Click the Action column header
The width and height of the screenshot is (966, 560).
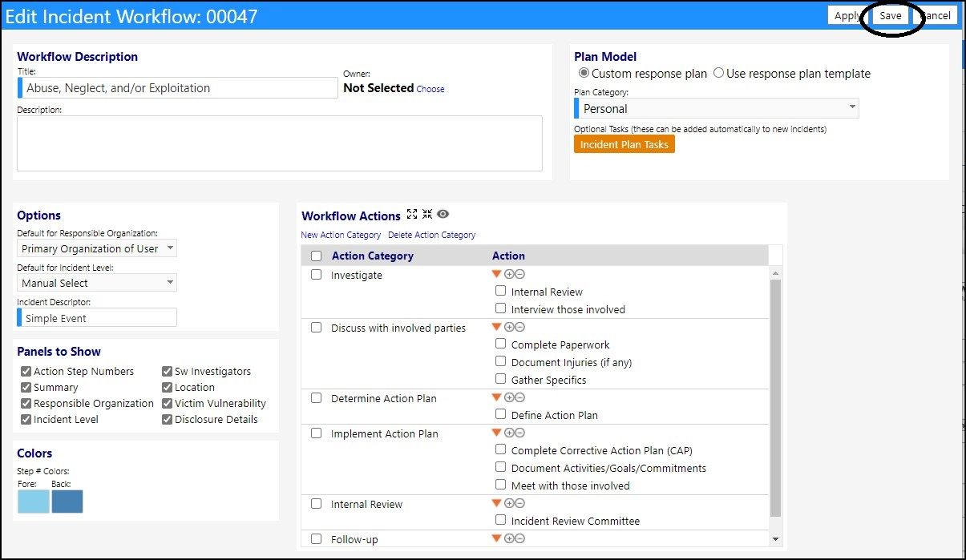coord(508,256)
